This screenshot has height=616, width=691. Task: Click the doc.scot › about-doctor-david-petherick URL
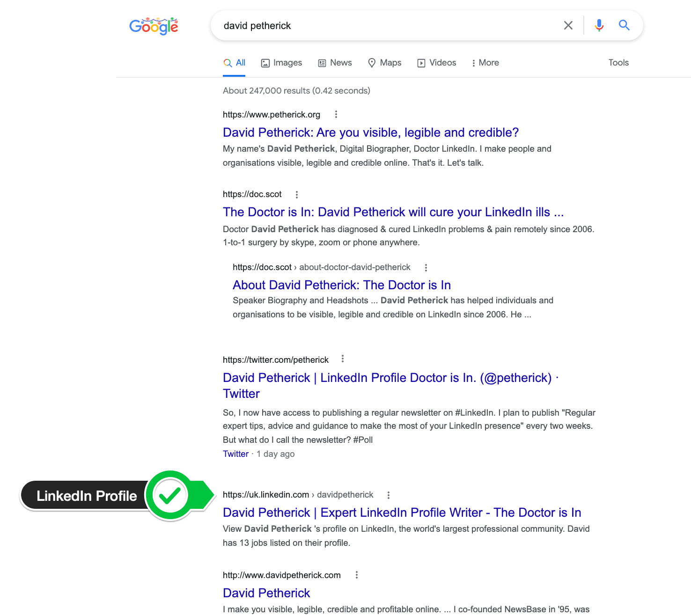322,267
